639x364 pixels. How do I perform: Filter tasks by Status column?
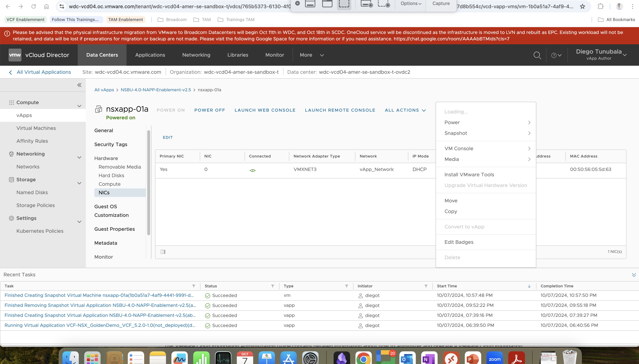[x=273, y=286]
